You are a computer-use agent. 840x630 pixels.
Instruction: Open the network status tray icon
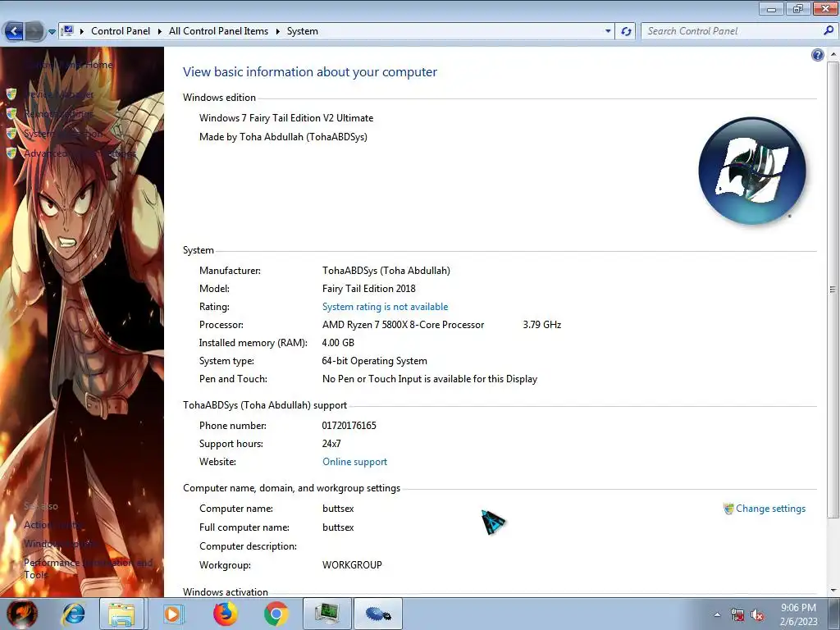point(737,615)
